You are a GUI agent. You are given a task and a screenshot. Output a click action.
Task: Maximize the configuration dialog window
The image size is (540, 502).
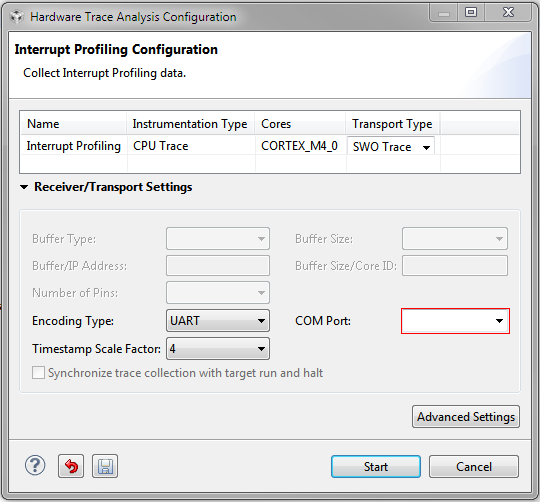pos(471,12)
